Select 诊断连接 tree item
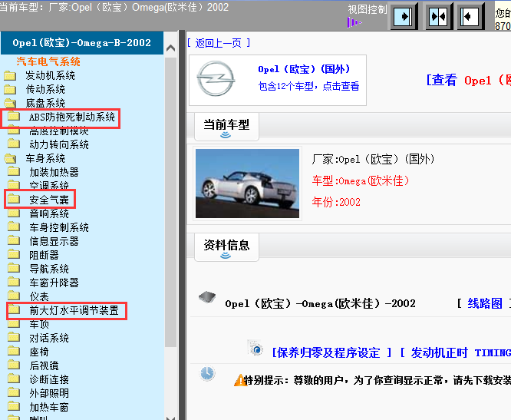Viewport: 511px width, 420px height. coord(49,379)
